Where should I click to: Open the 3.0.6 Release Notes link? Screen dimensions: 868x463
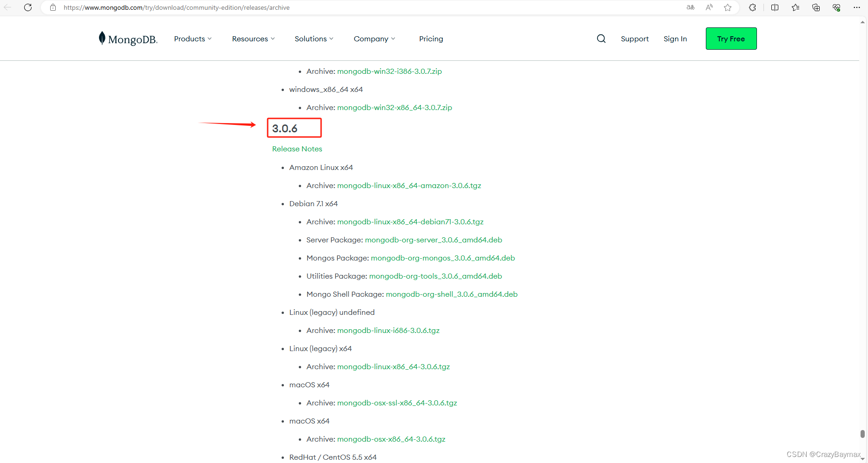coord(297,149)
